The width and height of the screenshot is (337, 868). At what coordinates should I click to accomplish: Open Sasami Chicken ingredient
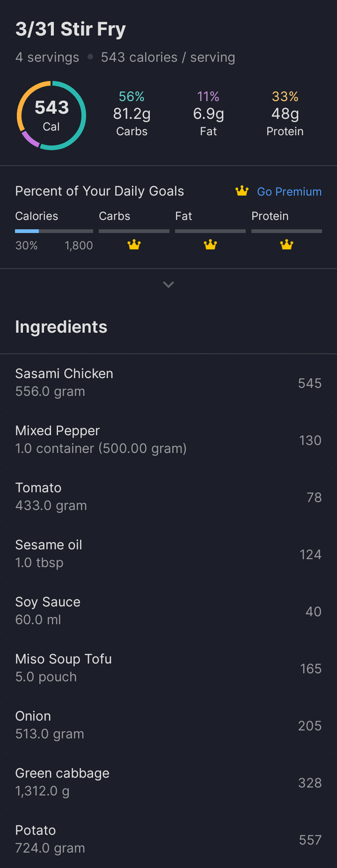pyautogui.click(x=168, y=382)
